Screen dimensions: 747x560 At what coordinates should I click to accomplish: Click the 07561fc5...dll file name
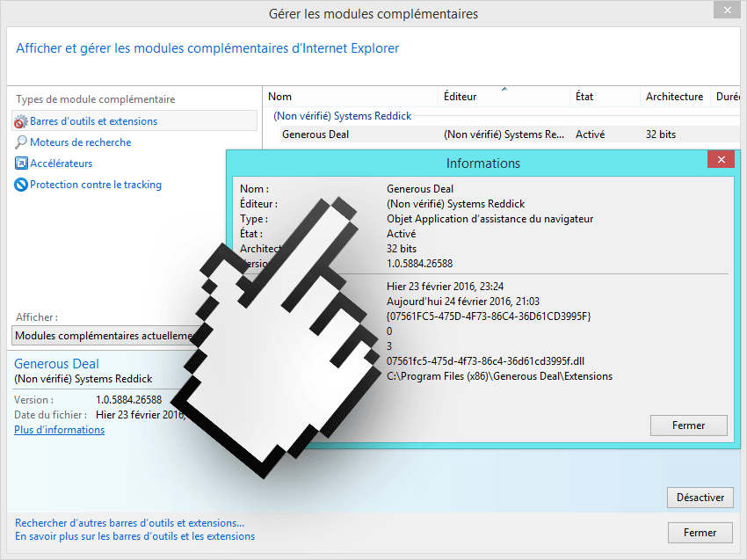pos(485,361)
